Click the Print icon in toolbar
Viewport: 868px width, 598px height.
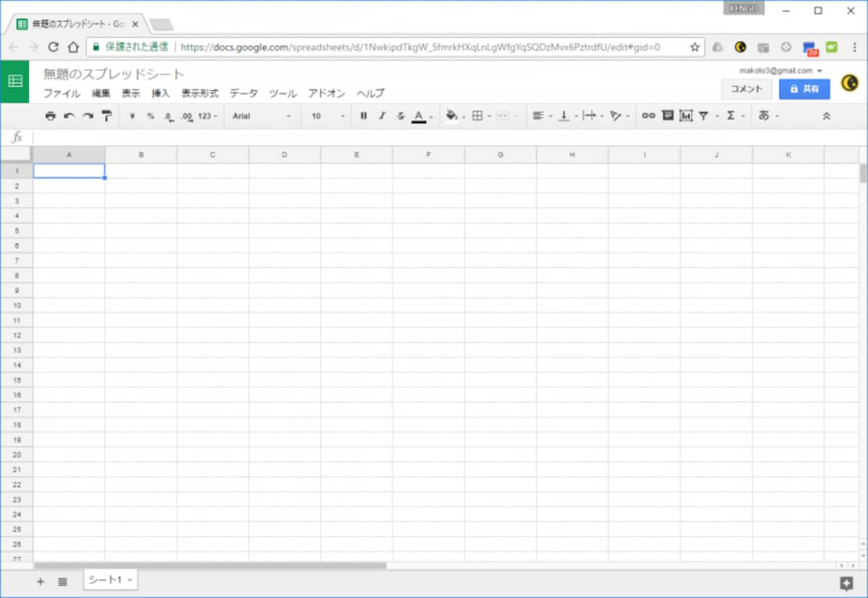50,116
